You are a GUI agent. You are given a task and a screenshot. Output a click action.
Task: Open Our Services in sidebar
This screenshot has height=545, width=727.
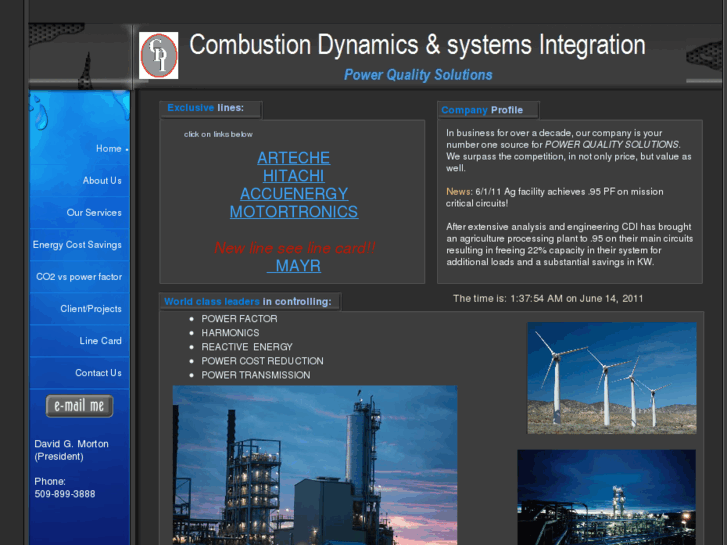pos(94,213)
